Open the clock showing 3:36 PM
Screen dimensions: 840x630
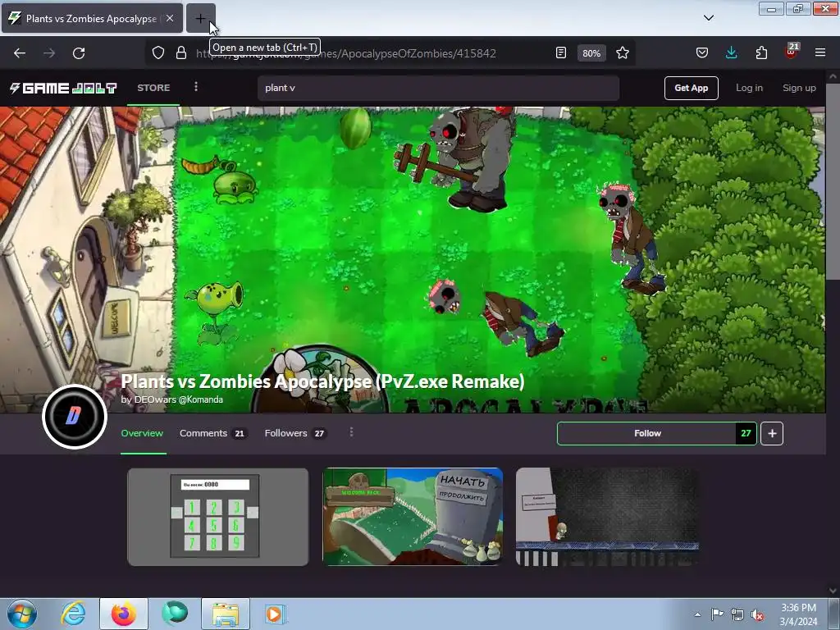tap(798, 614)
